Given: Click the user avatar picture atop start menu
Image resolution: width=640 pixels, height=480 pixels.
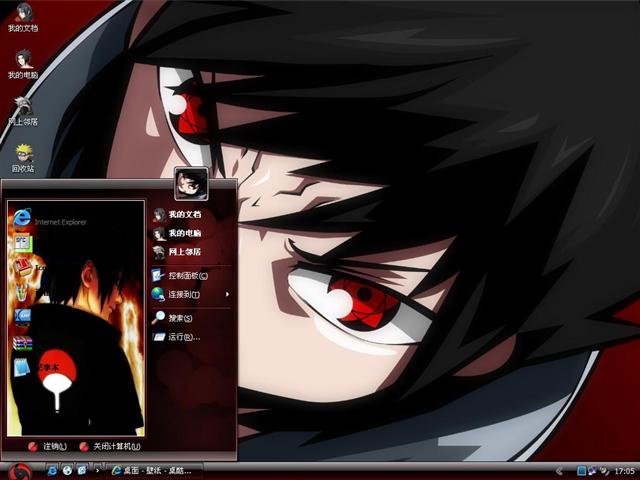Looking at the screenshot, I should pos(191,184).
